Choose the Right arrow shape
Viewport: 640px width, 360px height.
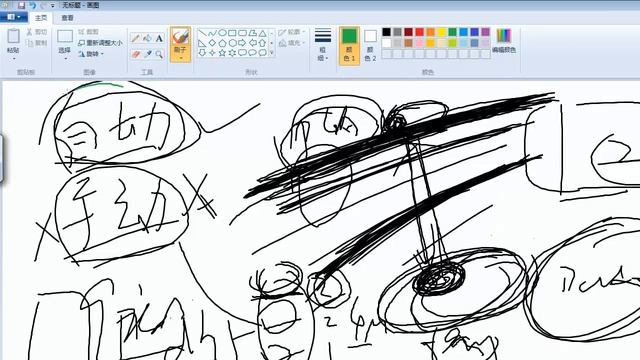[242, 43]
